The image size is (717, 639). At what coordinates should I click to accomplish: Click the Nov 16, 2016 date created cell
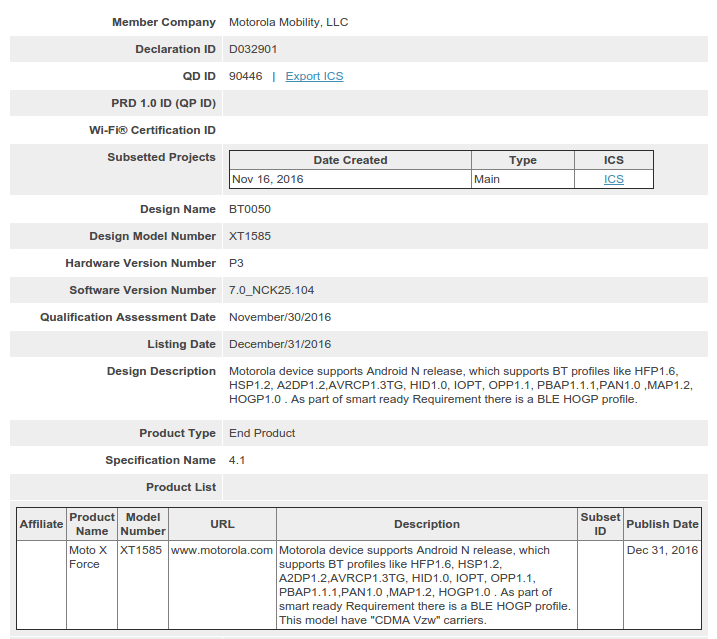(350, 179)
